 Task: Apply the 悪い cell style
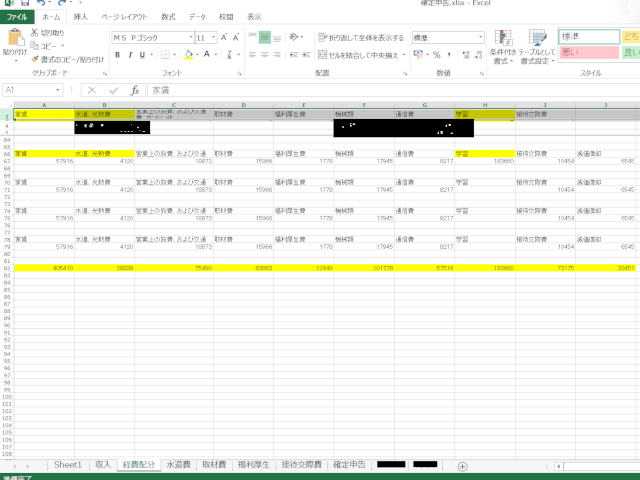pyautogui.click(x=589, y=52)
